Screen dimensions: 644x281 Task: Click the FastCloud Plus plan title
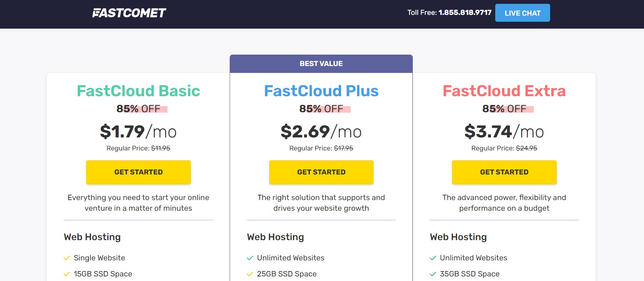321,91
